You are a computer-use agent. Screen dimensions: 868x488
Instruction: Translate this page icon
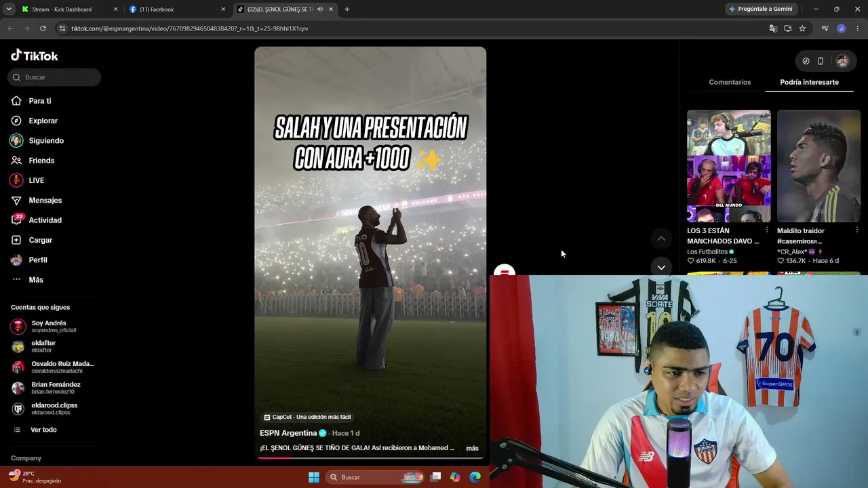click(773, 28)
